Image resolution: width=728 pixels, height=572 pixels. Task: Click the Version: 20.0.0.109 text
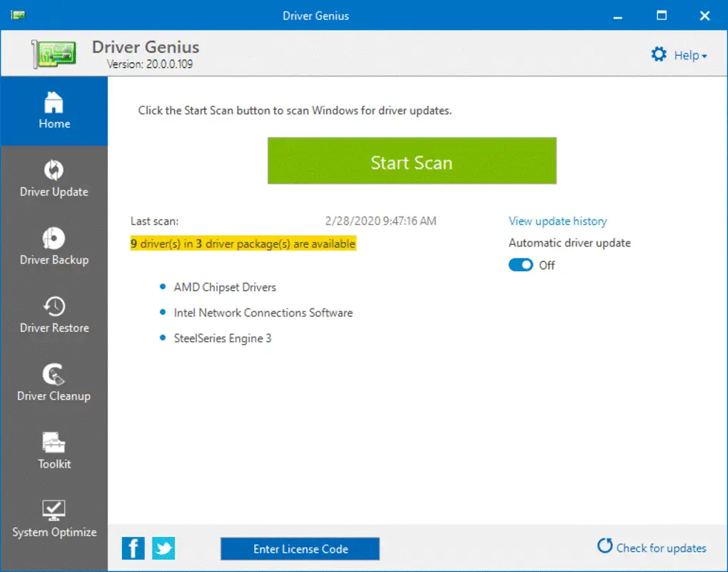point(149,64)
